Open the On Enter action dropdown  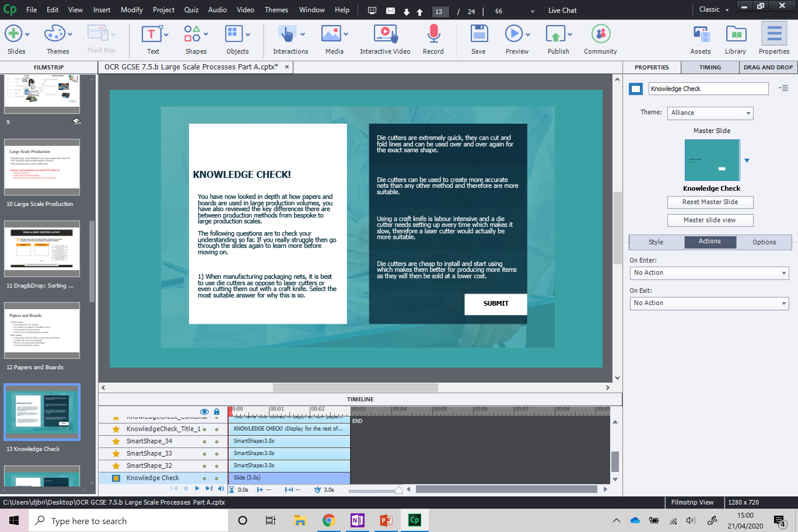click(x=709, y=273)
